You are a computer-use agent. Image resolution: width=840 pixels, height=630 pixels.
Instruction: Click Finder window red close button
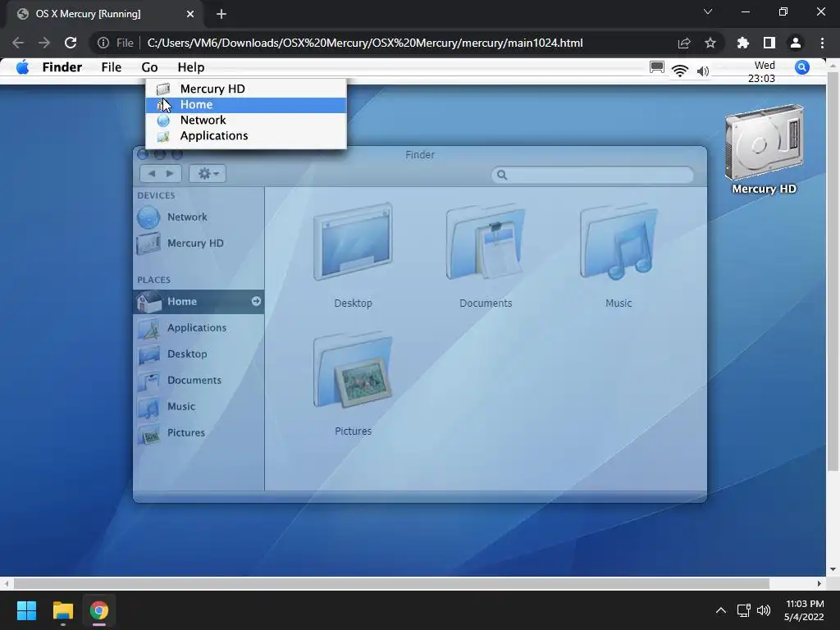[143, 154]
